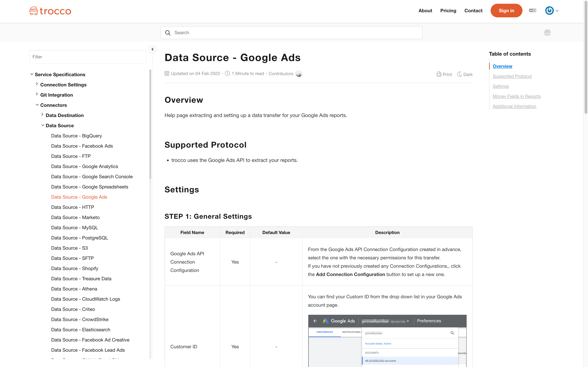The width and height of the screenshot is (588, 367).
Task: Open Data Source - Shopify page
Action: click(75, 268)
